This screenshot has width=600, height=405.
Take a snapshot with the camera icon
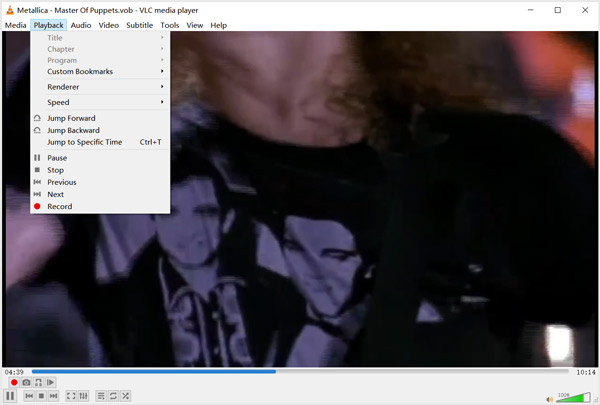[26, 382]
